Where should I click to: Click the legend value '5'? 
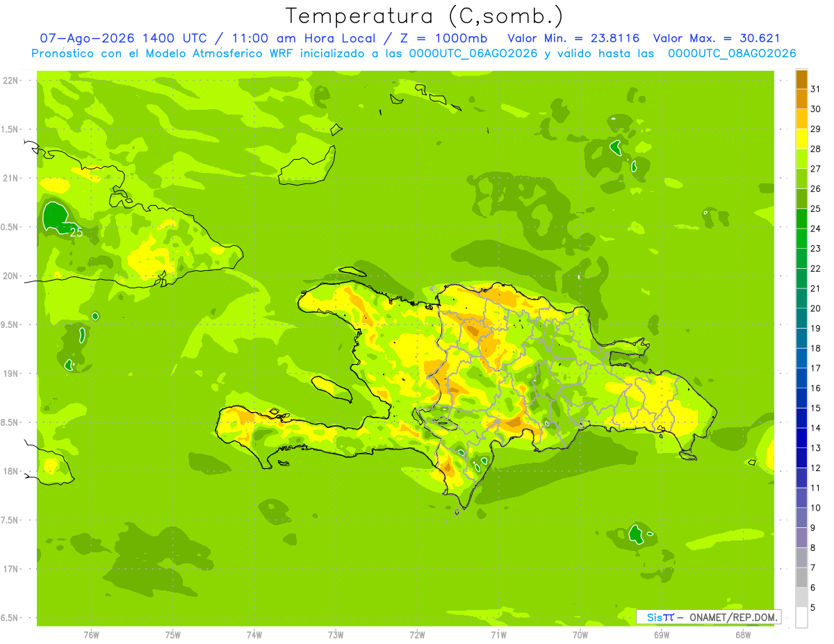813,608
